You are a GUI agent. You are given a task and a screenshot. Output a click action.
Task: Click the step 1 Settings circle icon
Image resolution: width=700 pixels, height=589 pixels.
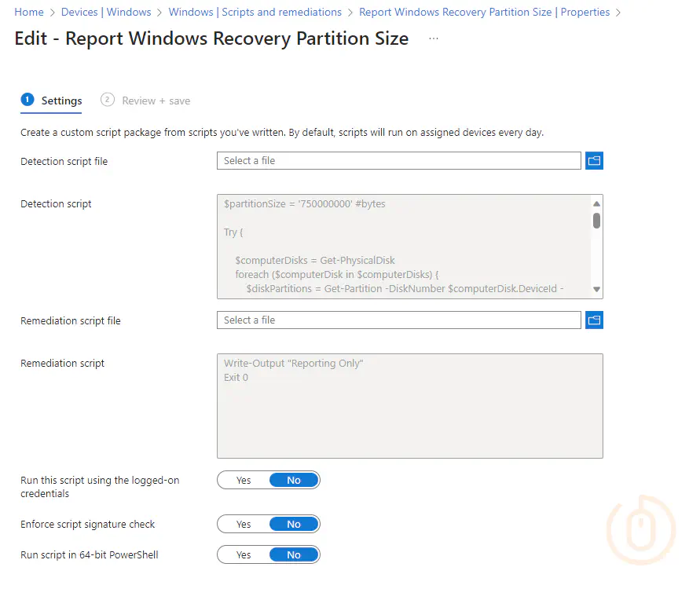coord(27,100)
